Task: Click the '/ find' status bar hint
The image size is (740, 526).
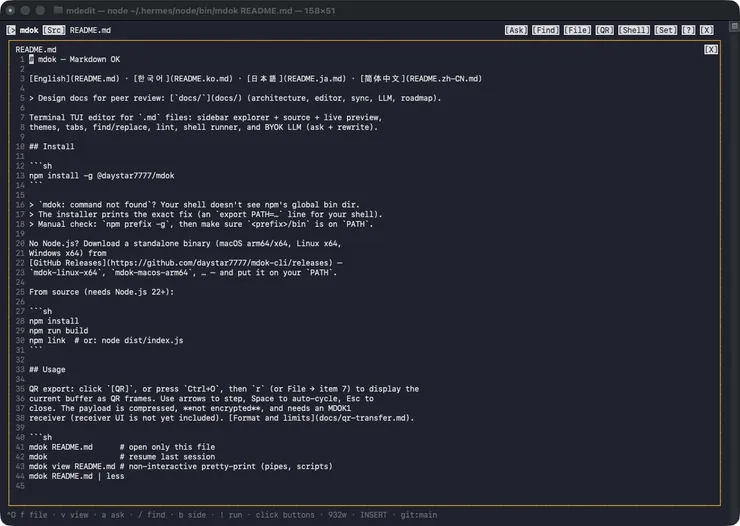Action: [151, 515]
